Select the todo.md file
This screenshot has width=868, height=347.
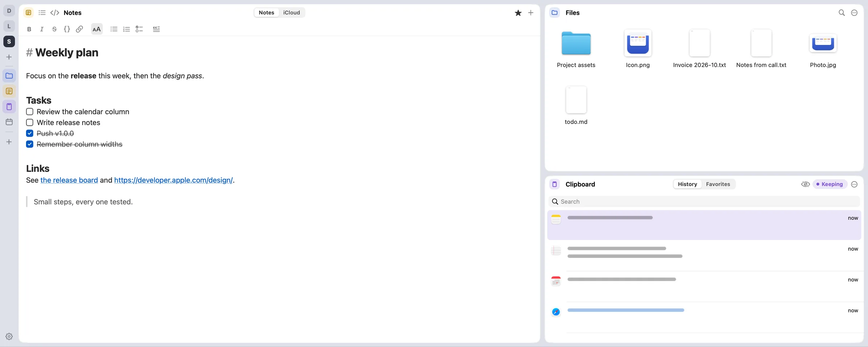click(576, 106)
